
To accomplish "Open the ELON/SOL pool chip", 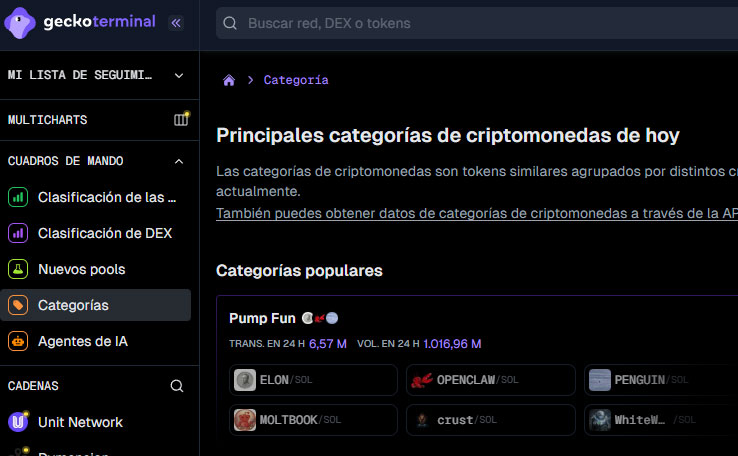I will [x=313, y=380].
